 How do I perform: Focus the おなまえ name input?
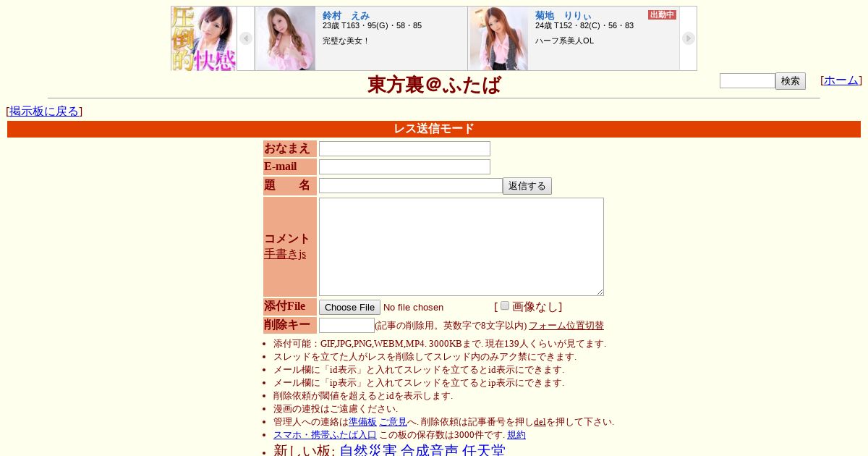coord(404,148)
